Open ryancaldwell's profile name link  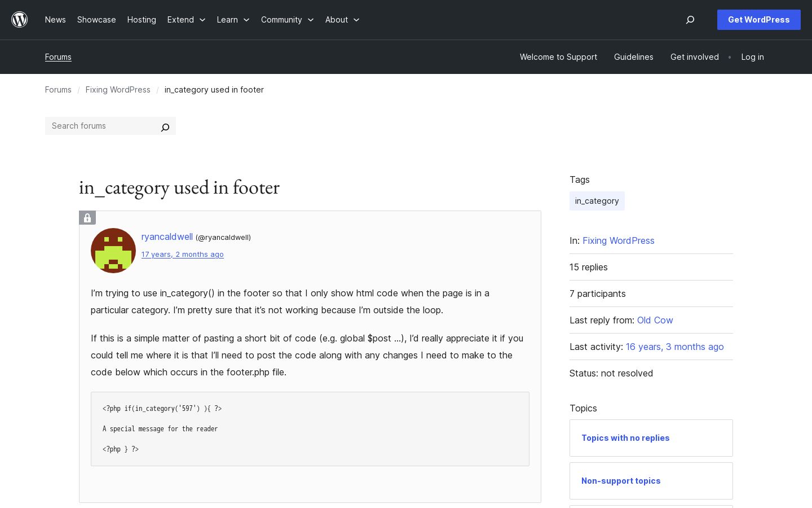tap(167, 237)
